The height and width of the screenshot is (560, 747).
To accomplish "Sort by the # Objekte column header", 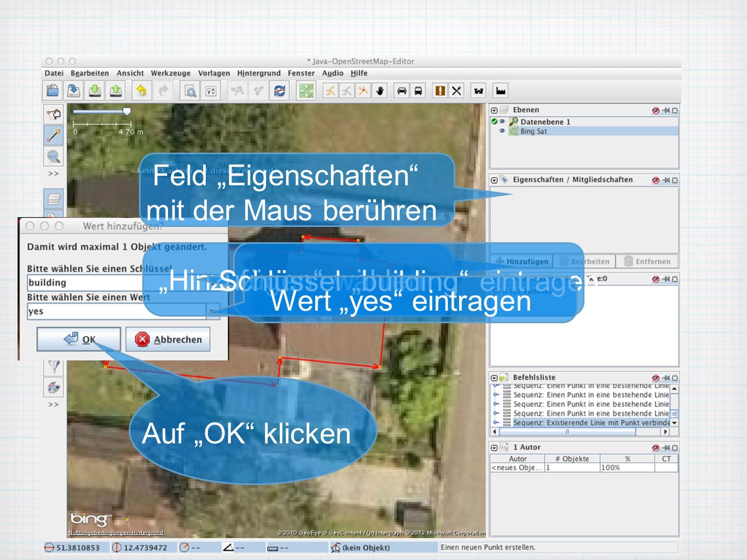I will (x=572, y=459).
